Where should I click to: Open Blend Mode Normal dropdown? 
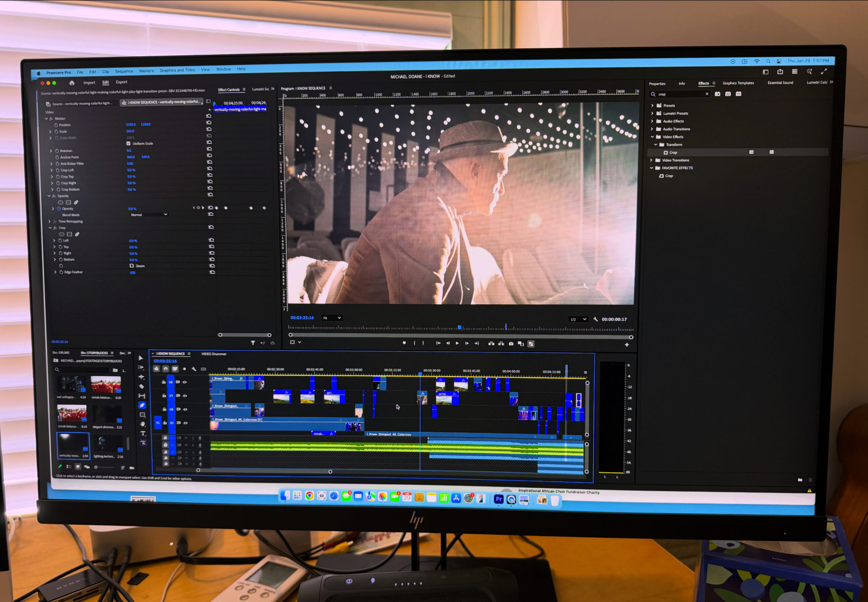coord(149,215)
